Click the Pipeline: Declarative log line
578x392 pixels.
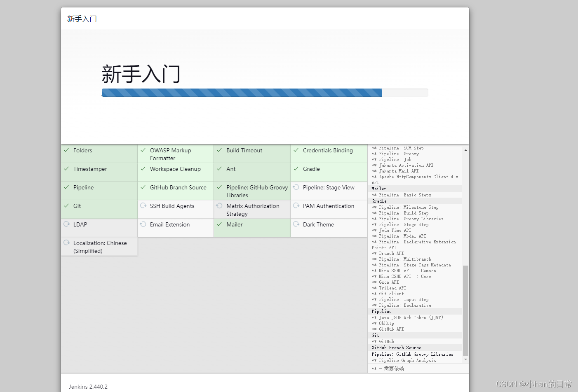(x=401, y=305)
